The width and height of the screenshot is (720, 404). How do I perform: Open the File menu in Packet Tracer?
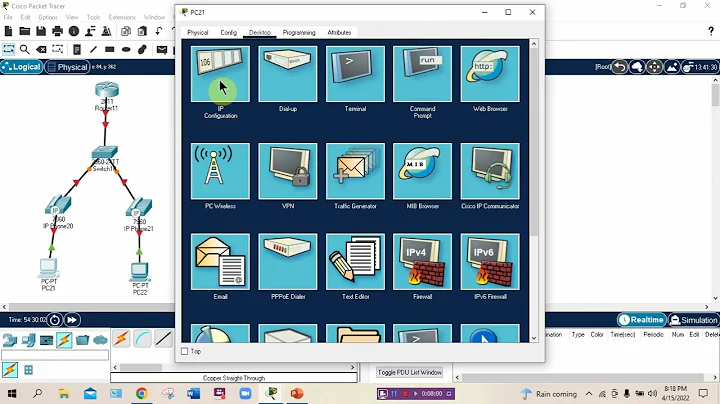click(8, 17)
